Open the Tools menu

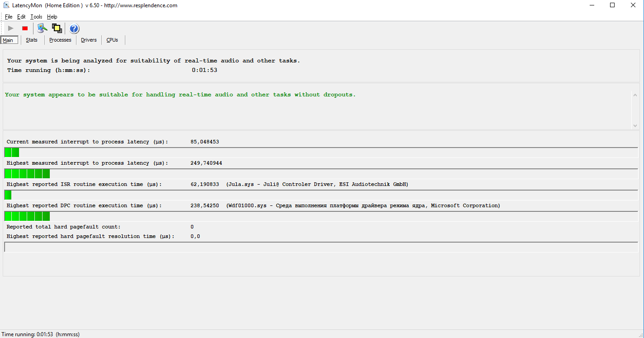36,17
